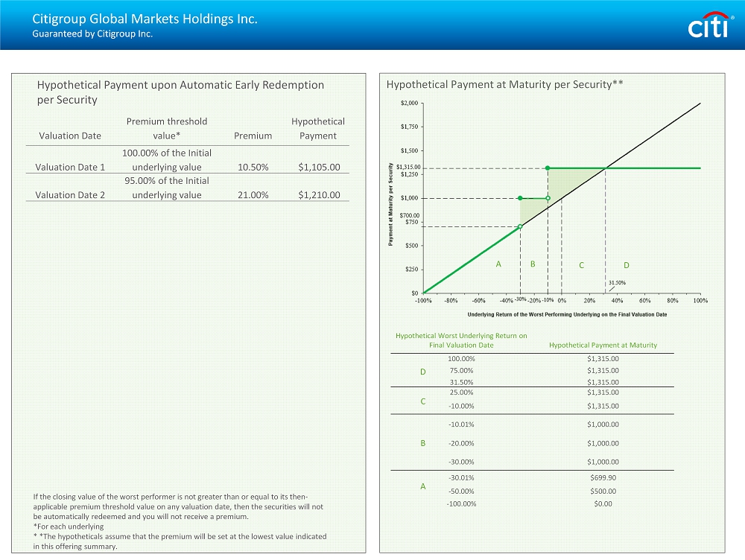Screen dimensions: 745x560
Task: Click the Citi logo in the header
Action: 708,25
